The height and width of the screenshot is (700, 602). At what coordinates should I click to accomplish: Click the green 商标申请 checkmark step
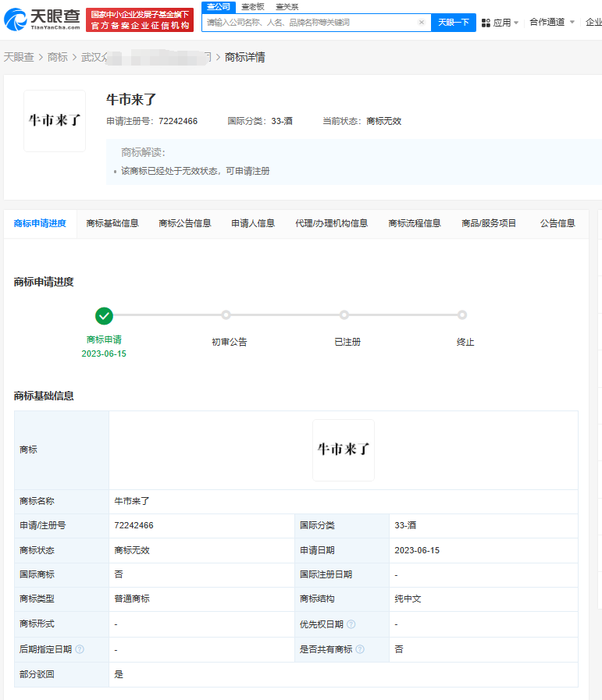[104, 316]
